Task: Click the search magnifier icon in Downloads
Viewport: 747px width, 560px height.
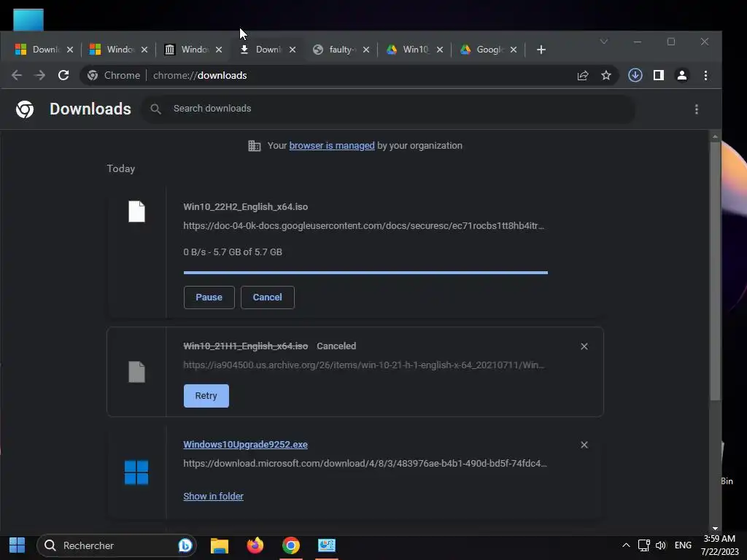Action: click(155, 109)
